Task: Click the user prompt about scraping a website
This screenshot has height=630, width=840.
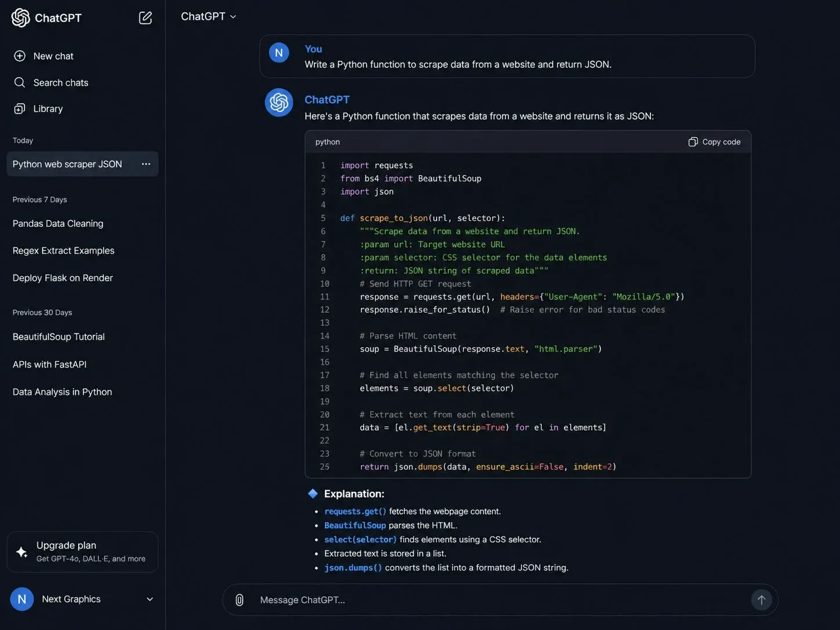Action: click(458, 64)
